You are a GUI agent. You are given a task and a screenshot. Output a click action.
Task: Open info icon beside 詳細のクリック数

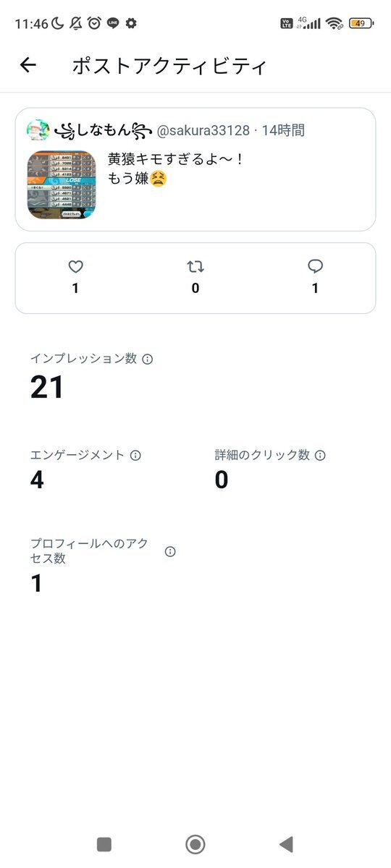(x=320, y=455)
